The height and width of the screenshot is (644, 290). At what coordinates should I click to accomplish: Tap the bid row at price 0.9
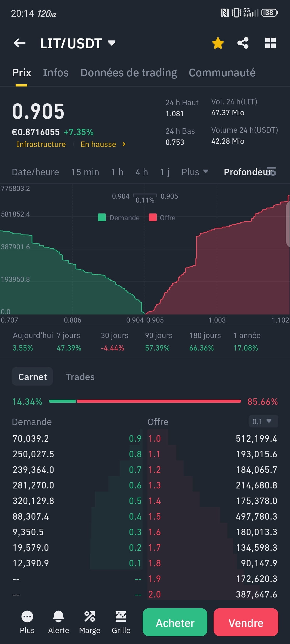click(77, 439)
